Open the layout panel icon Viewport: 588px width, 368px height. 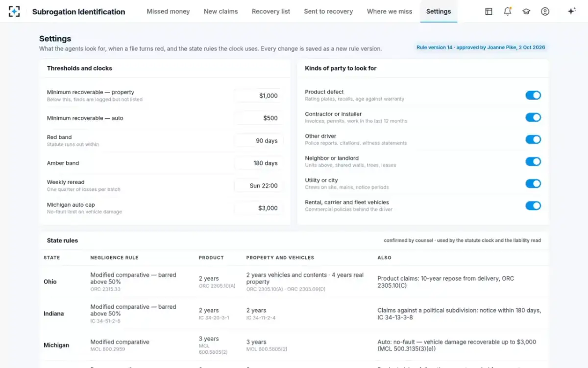coord(489,11)
